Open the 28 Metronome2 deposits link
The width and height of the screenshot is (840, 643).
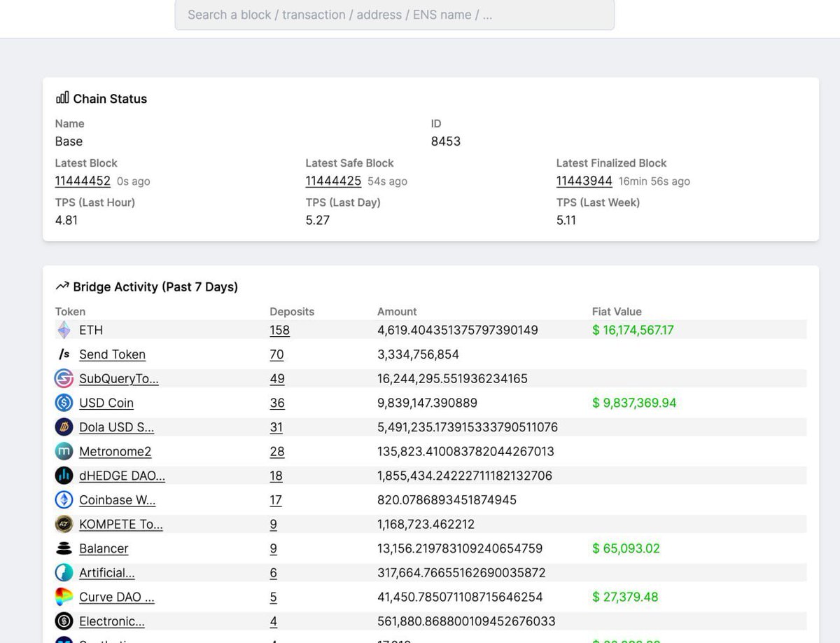click(277, 452)
